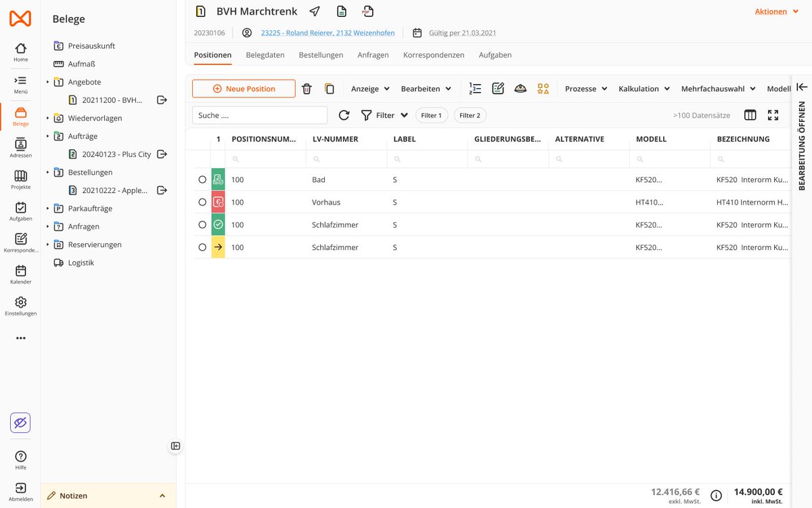Toggle fullscreen grid view

tap(773, 115)
